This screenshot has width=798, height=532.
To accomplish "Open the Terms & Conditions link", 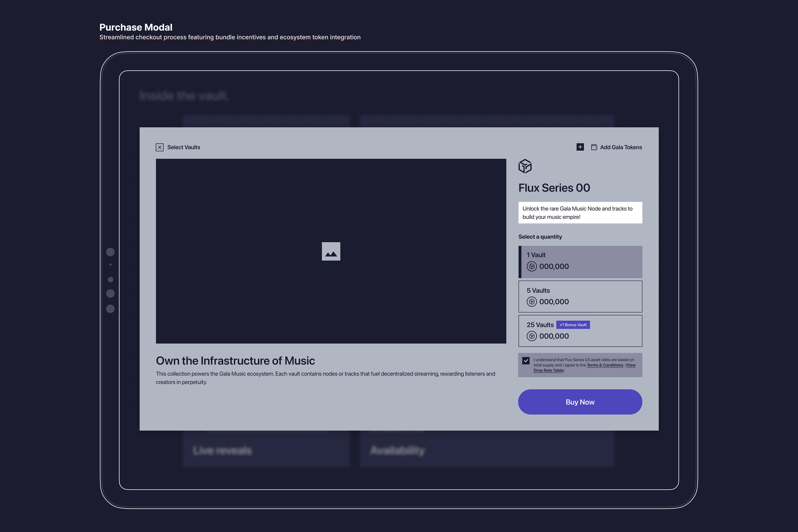I will (x=605, y=365).
